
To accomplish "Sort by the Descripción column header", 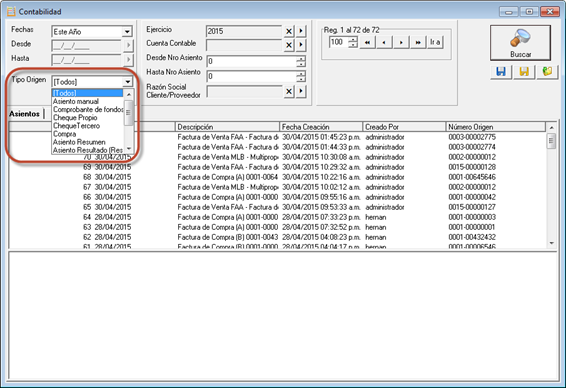I will 227,127.
